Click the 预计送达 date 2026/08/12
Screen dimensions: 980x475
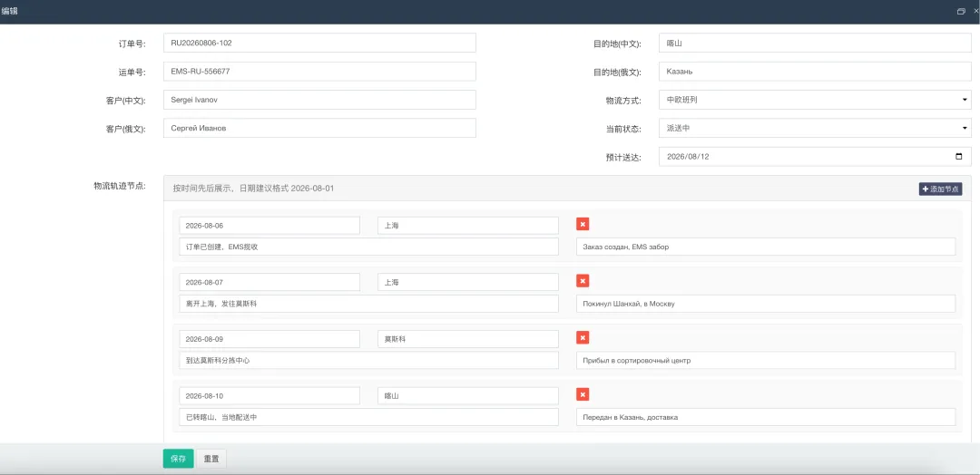(x=688, y=157)
